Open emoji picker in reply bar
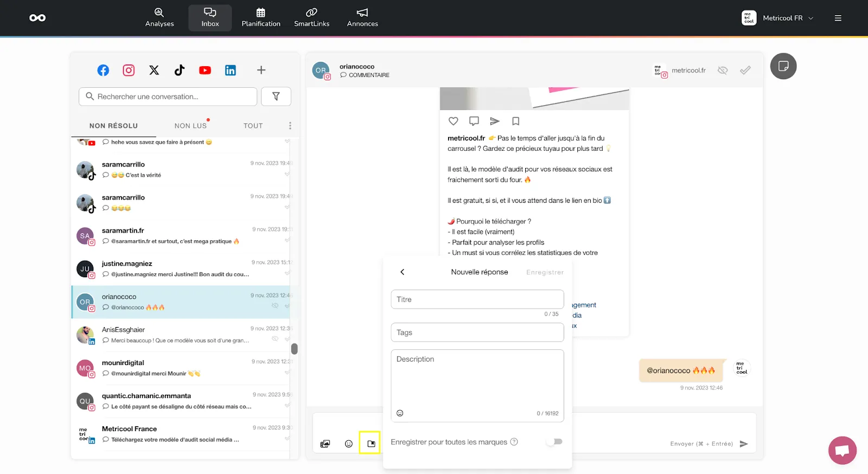Image resolution: width=868 pixels, height=474 pixels. [x=349, y=444]
